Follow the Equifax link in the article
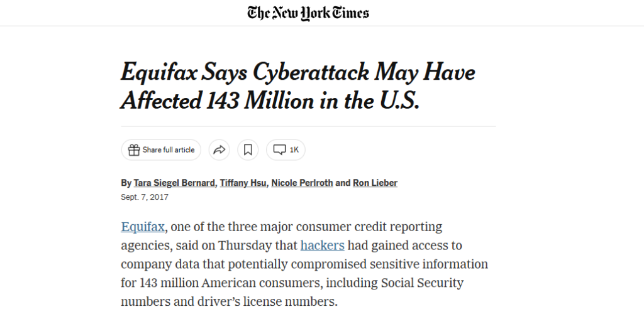 tap(143, 227)
